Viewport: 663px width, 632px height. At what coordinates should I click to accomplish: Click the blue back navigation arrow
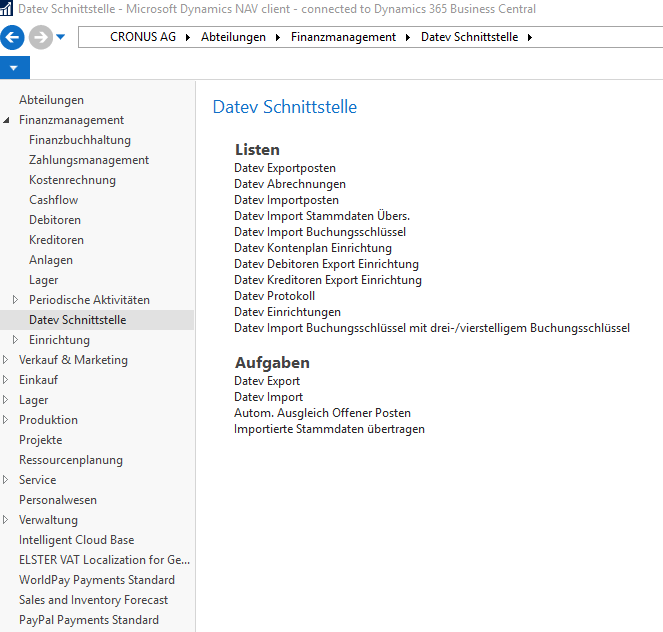[13, 38]
